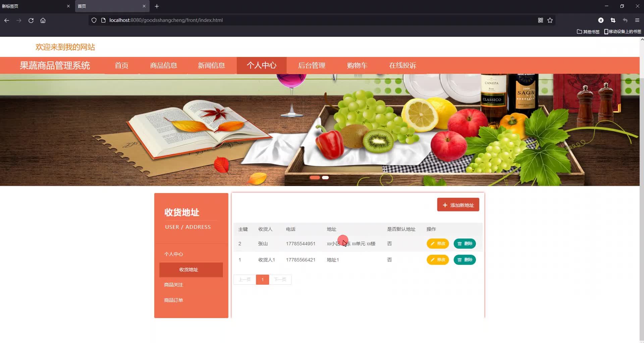644x343 pixels.
Task: Open the 后台管理 menu item
Action: 312,65
